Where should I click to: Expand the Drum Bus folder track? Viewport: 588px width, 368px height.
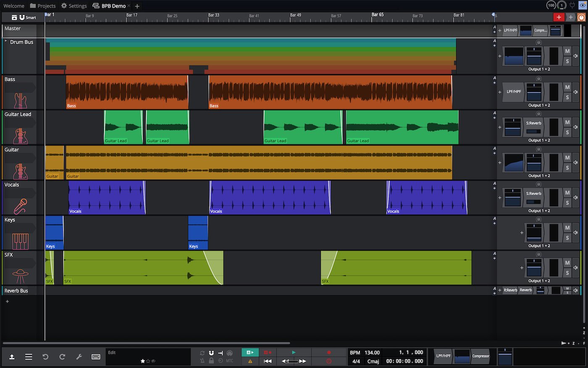(6, 41)
